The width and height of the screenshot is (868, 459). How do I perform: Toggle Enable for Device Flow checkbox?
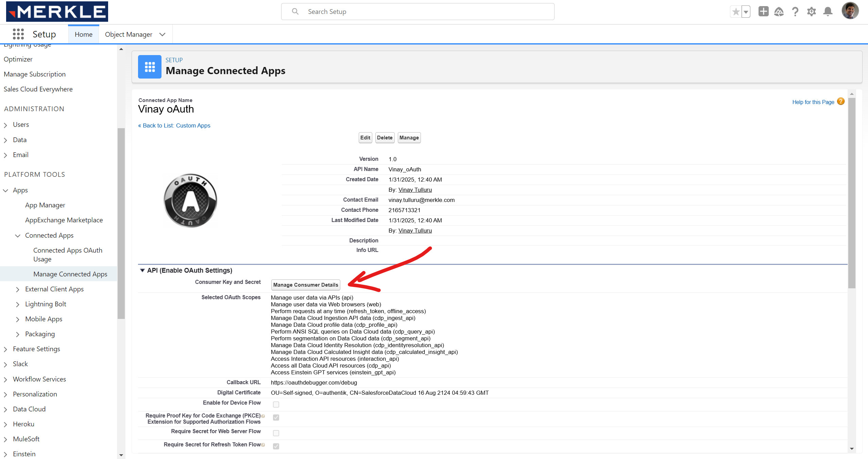coord(276,404)
